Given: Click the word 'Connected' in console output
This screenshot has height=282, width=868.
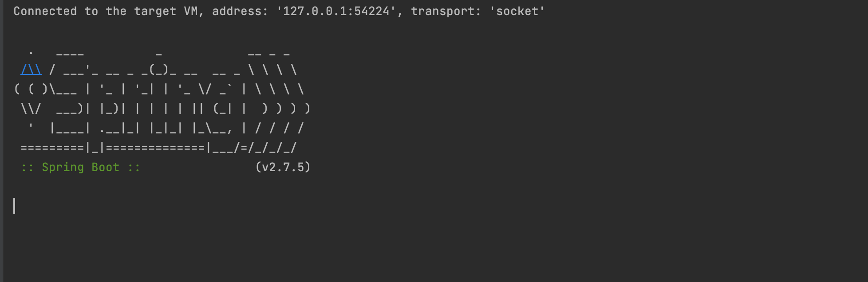Looking at the screenshot, I should point(45,11).
